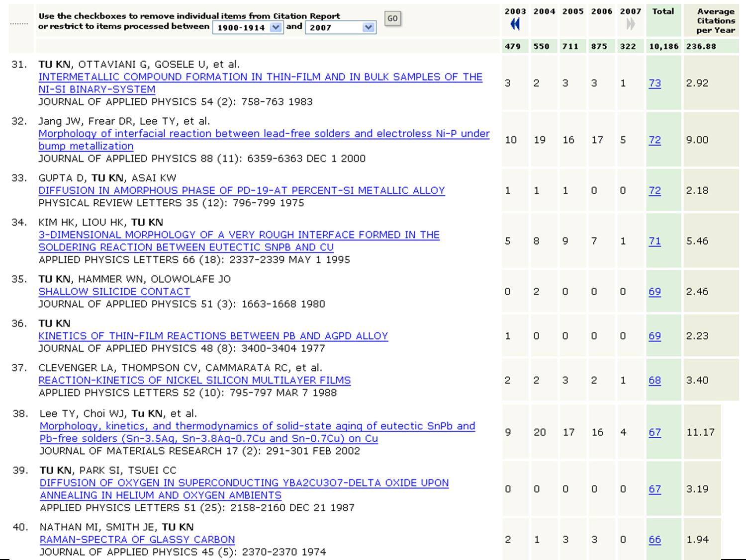Open the start range dropdown showing 1900-1914
This screenshot has height=560, width=746.
point(247,28)
